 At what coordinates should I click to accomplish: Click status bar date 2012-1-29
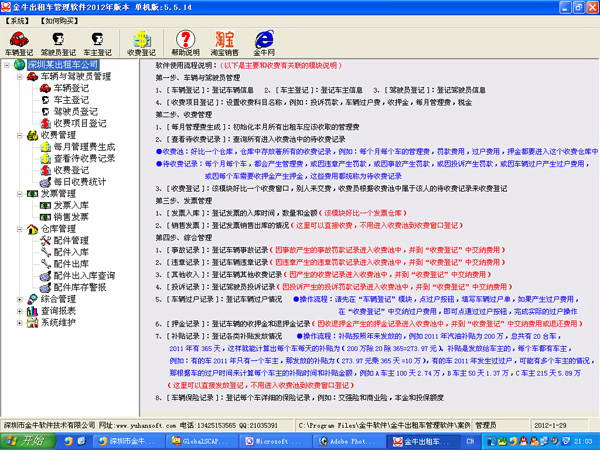551,426
